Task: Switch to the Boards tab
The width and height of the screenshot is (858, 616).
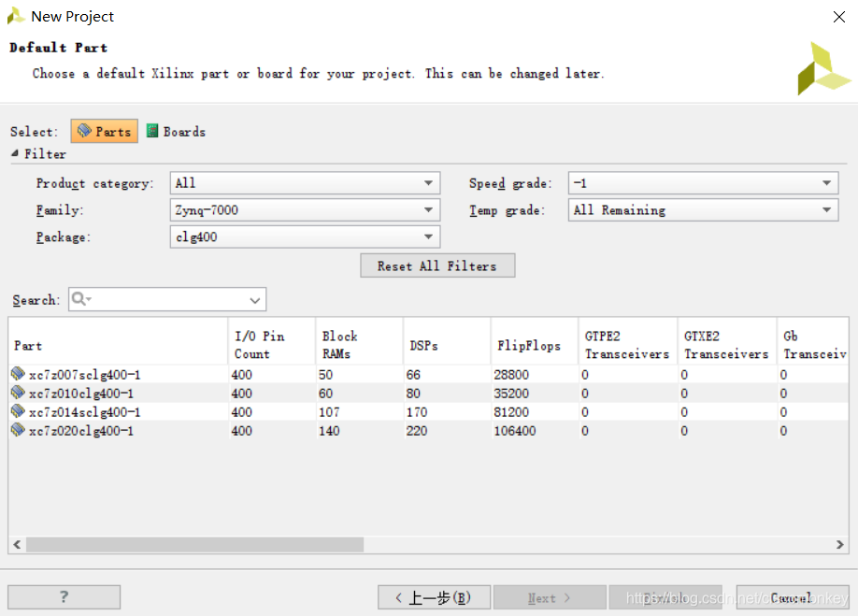Action: coord(177,131)
